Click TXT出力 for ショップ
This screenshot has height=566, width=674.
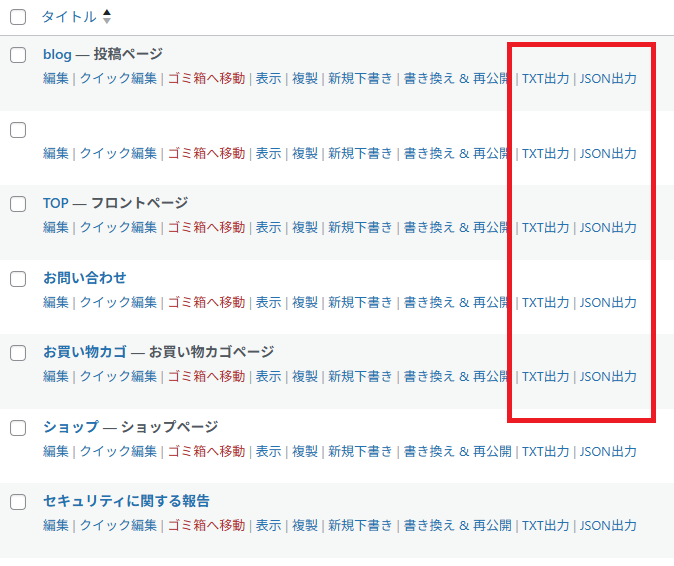click(545, 452)
